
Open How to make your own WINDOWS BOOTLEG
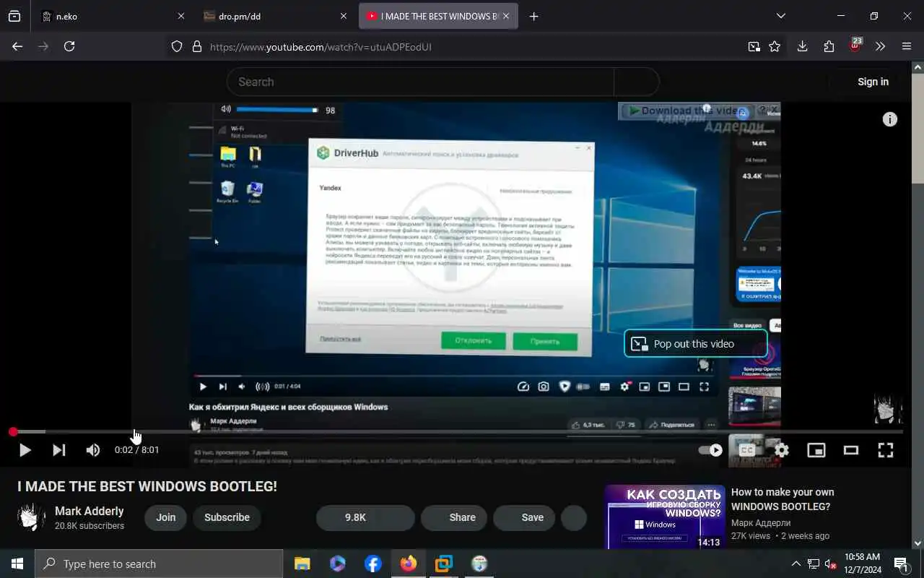click(783, 499)
